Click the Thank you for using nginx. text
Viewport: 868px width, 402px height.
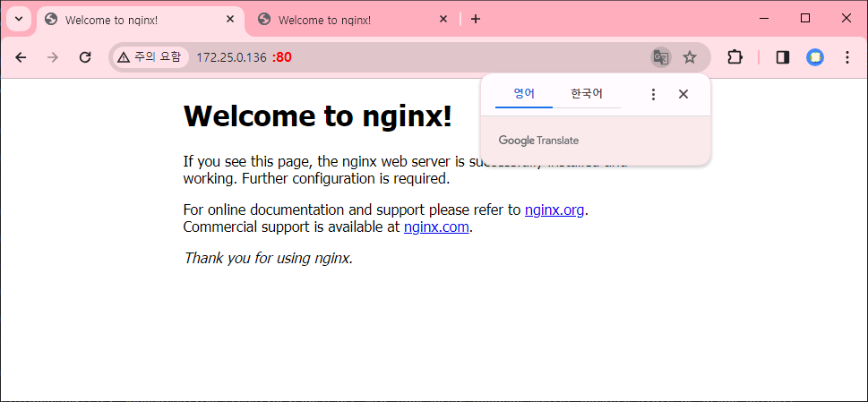click(269, 258)
